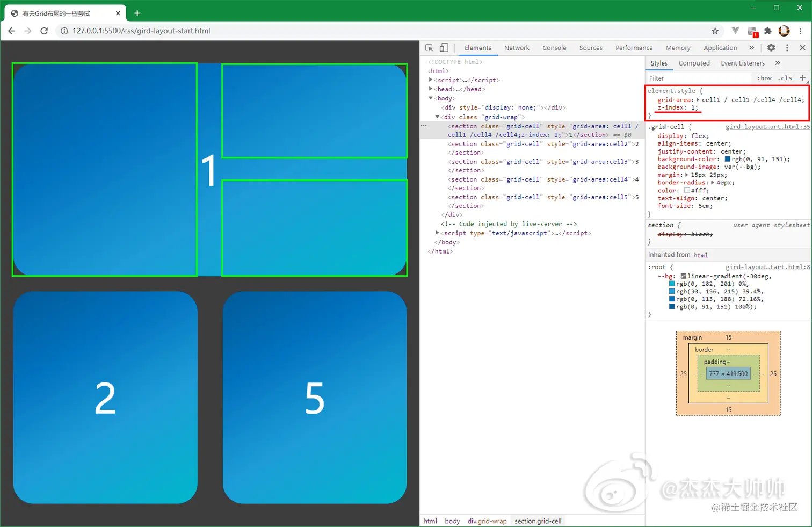Viewport: 812px width, 527px height.
Task: Switch to the Console tab
Action: (554, 48)
